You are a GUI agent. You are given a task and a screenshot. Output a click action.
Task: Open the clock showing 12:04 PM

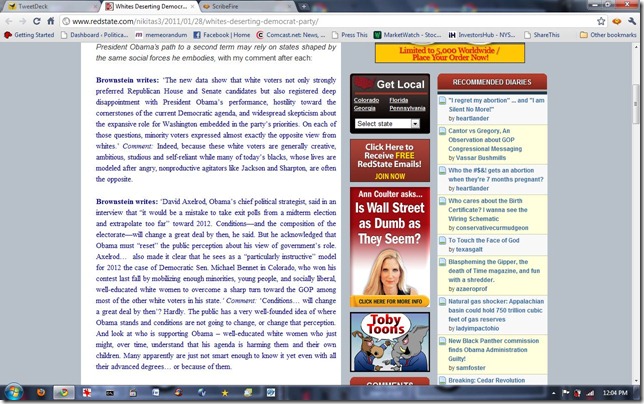tap(615, 393)
